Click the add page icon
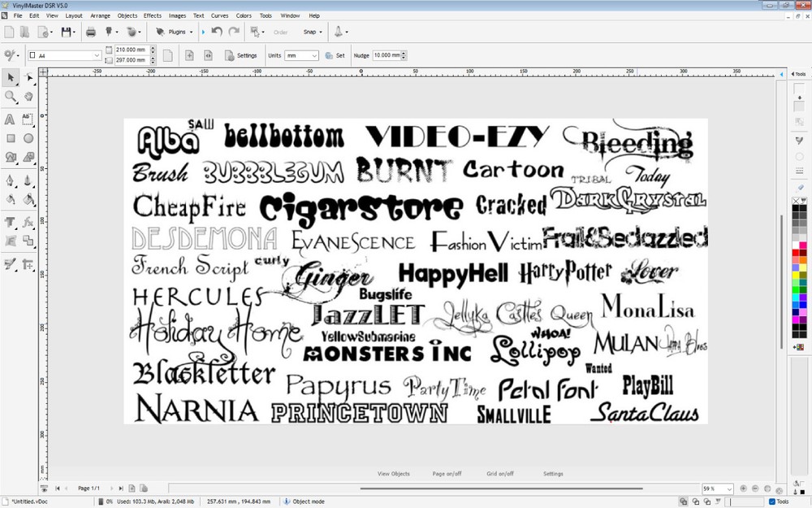Viewport: 812px width, 508px height. 189,55
